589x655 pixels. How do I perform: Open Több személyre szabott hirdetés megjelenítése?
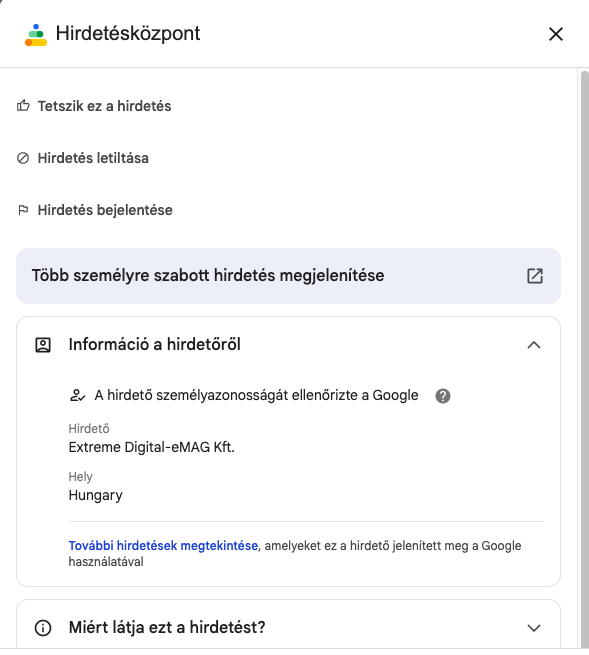[x=288, y=276]
